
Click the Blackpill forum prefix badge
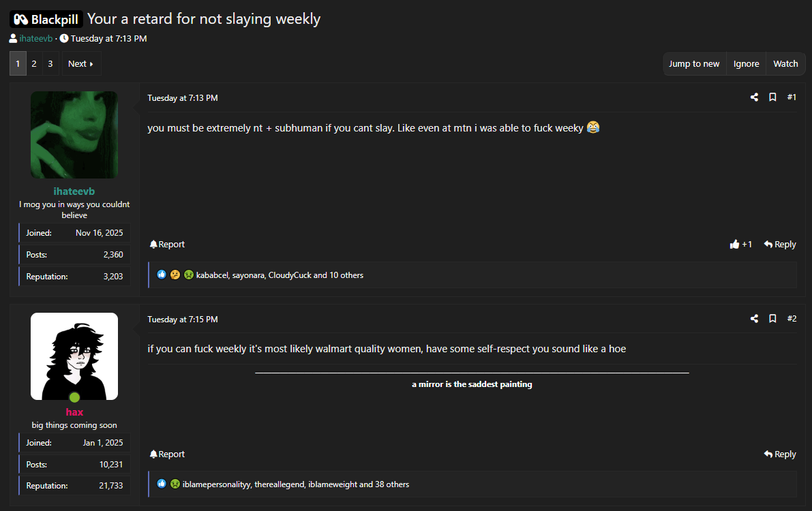click(46, 19)
